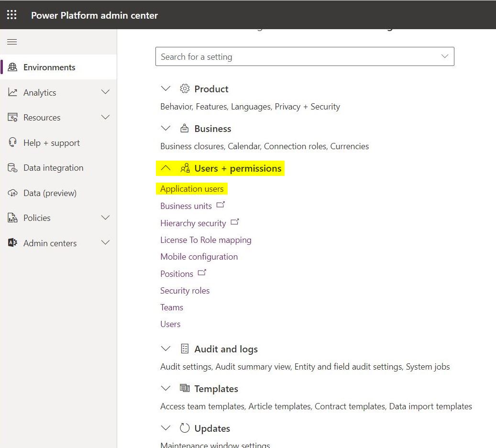Screen dimensions: 496x448
Task: Open the search setting dropdown arrow
Action: pyautogui.click(x=445, y=56)
